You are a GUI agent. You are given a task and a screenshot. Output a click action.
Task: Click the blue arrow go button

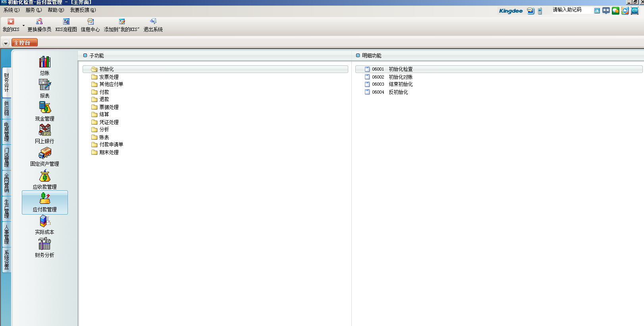point(597,11)
